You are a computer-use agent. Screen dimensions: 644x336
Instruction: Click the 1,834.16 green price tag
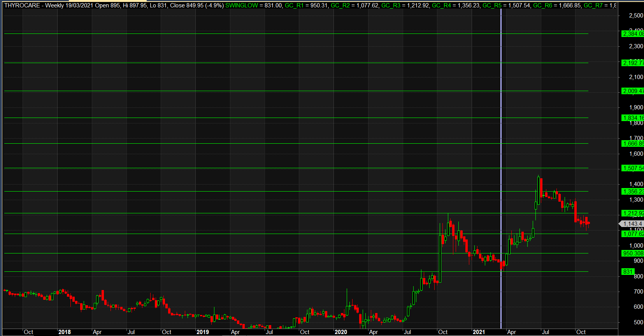633,118
